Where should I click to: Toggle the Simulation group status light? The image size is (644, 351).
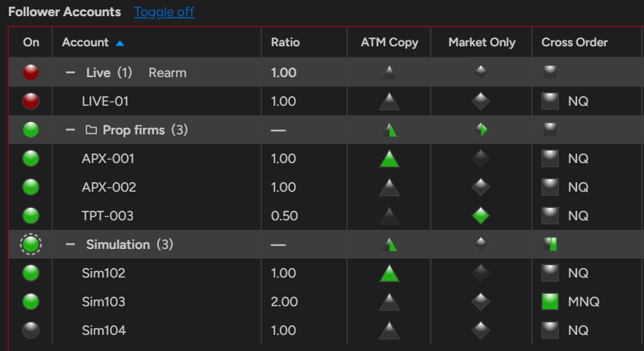(31, 244)
